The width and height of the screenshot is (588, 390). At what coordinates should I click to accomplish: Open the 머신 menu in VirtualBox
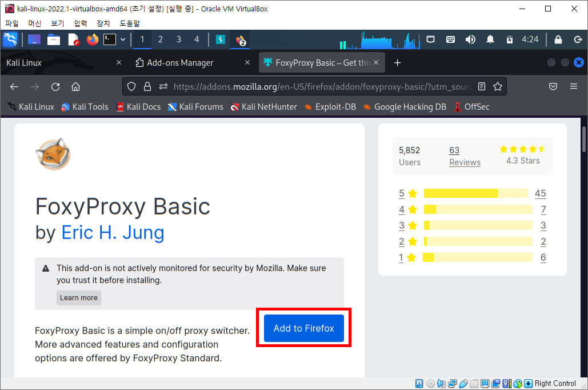tap(35, 23)
